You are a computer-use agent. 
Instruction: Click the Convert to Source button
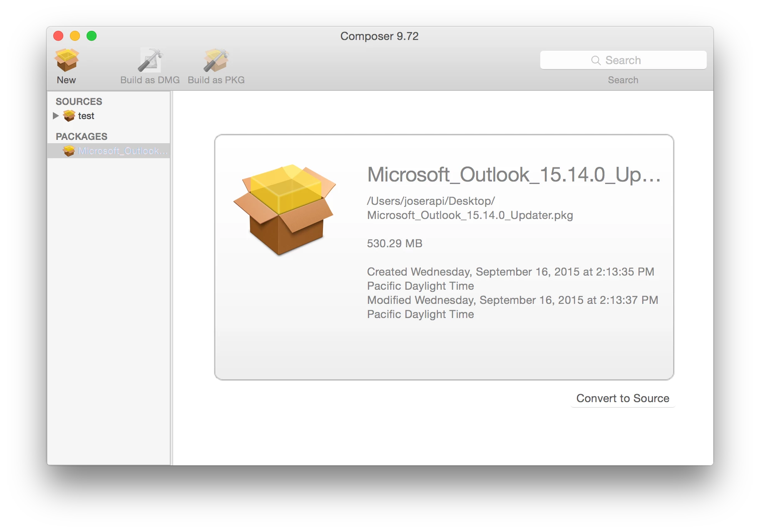623,398
